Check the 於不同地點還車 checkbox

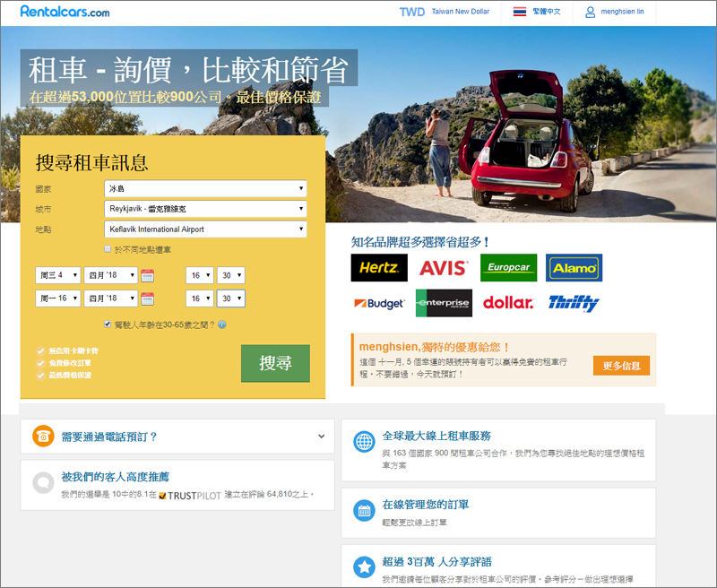[x=108, y=249]
